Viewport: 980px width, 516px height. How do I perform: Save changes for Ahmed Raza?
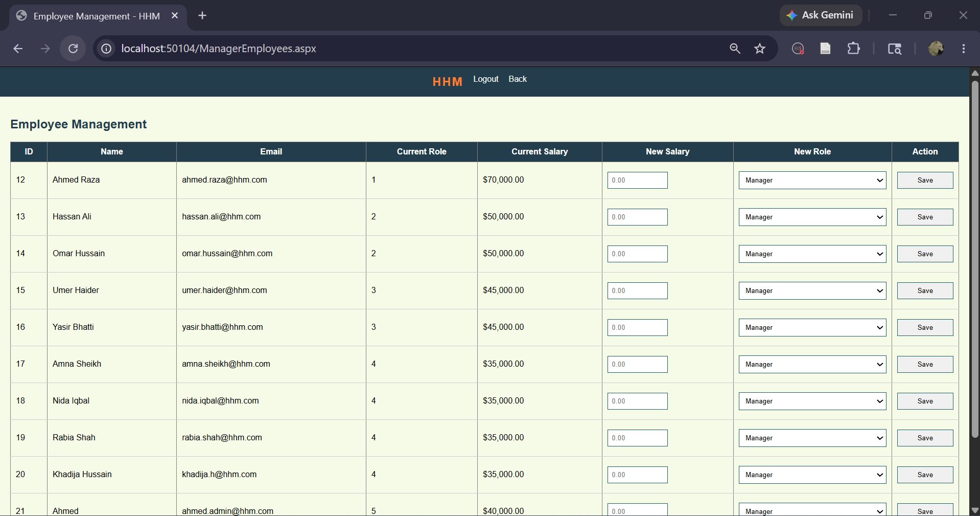click(925, 180)
